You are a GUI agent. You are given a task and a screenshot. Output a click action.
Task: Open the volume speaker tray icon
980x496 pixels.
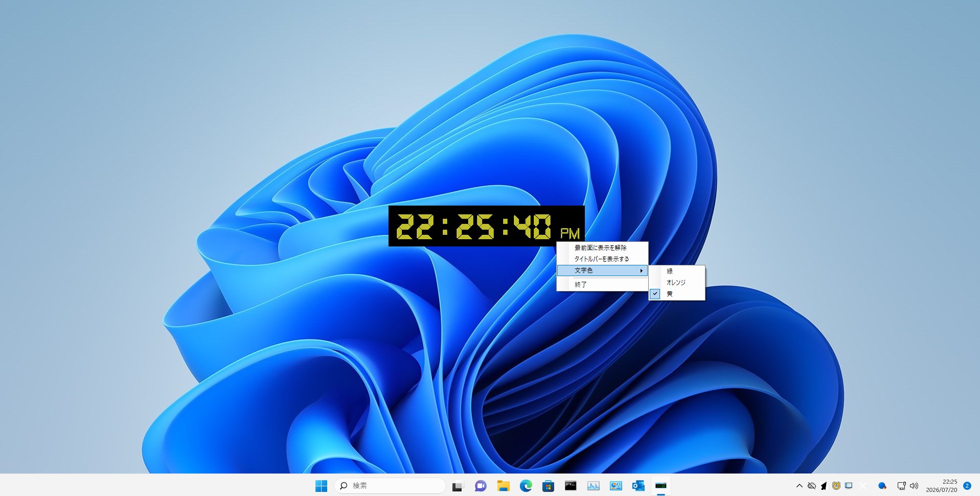914,486
